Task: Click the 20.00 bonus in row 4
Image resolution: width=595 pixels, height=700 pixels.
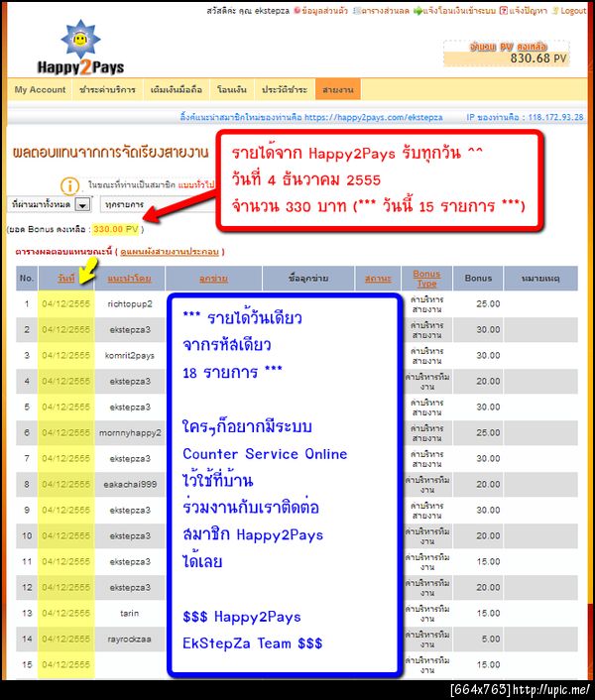Action: tap(488, 381)
